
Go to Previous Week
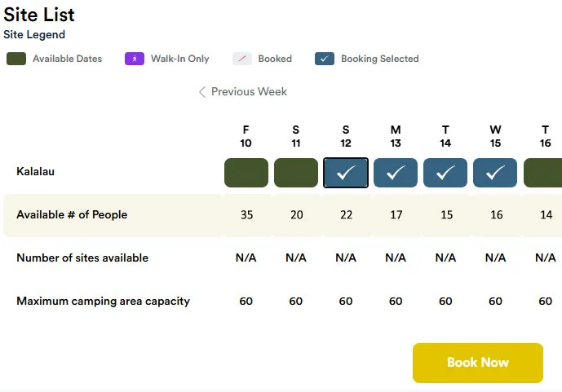[242, 92]
